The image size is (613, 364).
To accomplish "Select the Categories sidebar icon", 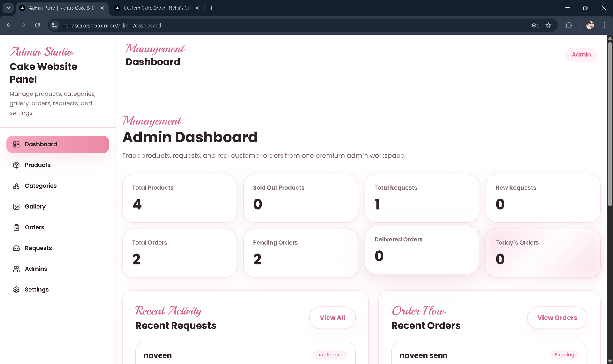I will (x=17, y=186).
